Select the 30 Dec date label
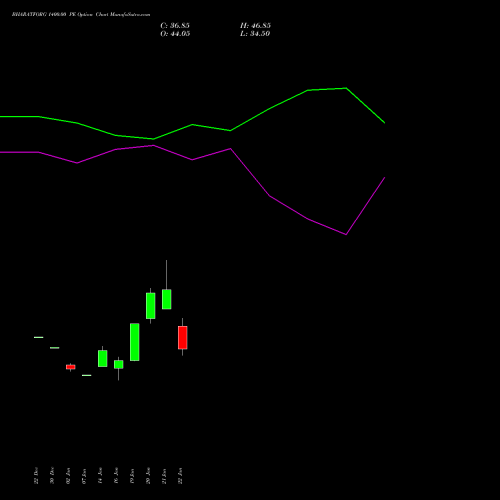 click(52, 476)
